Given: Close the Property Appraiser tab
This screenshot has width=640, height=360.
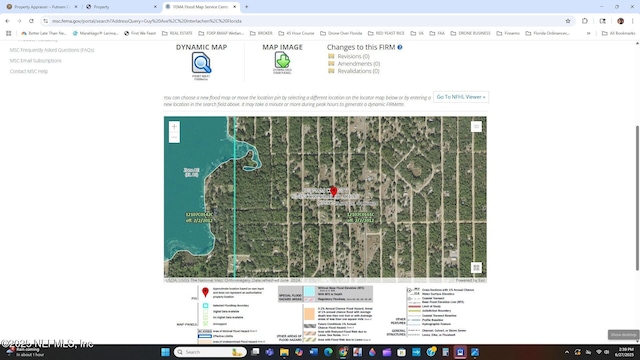Looking at the screenshot, I should coord(76,7).
